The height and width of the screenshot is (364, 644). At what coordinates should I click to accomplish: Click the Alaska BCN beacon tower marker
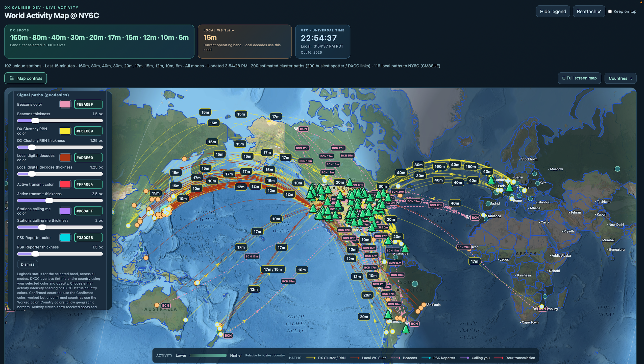pyautogui.click(x=296, y=129)
